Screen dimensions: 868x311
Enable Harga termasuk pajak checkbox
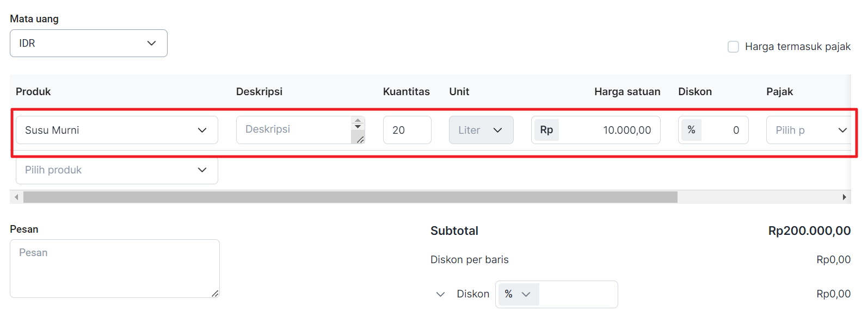(x=733, y=47)
